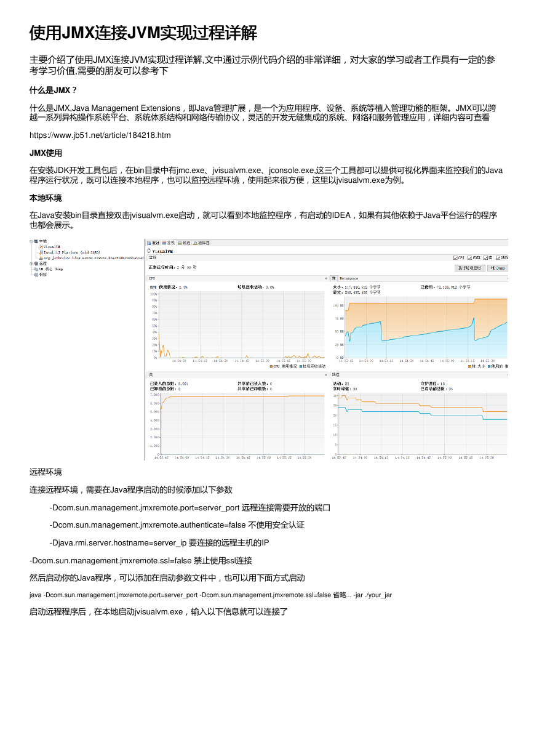Image resolution: width=534 pixels, height=756 pixels.
Task: Click the 堆 大小 orange legend swatch
Action: [x=470, y=366]
